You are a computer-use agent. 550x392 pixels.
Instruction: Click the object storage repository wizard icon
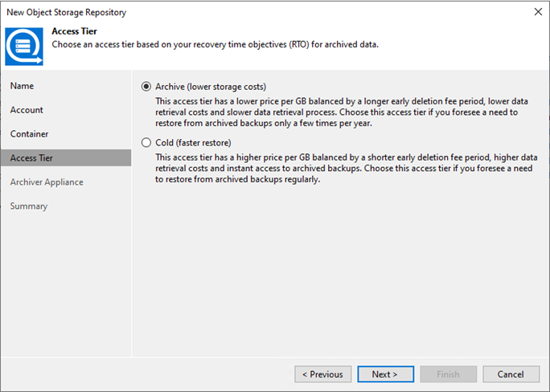pos(24,45)
